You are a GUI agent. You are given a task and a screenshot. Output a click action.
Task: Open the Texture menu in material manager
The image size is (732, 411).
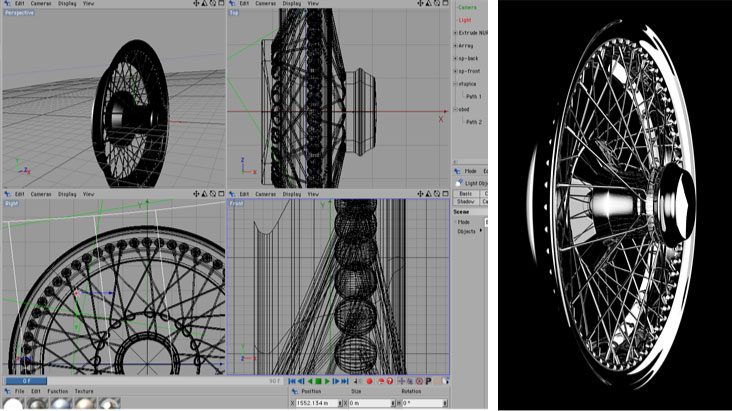84,391
